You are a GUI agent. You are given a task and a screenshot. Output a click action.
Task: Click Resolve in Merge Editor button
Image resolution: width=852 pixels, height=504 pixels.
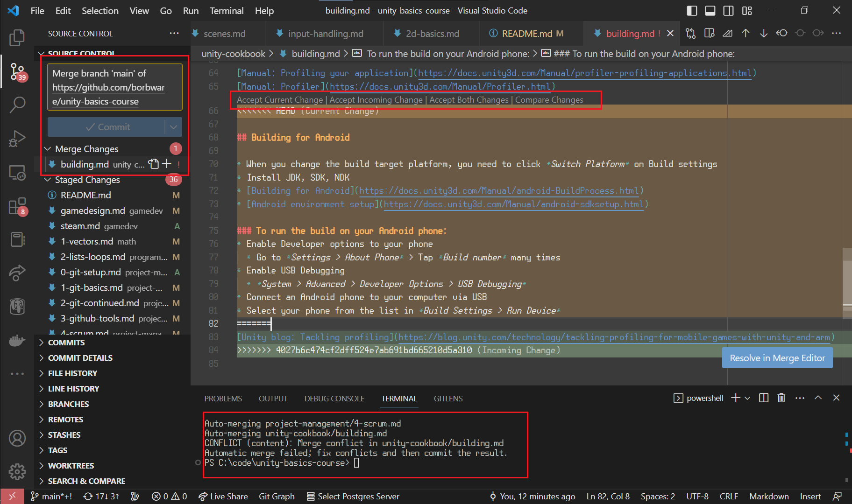(777, 358)
